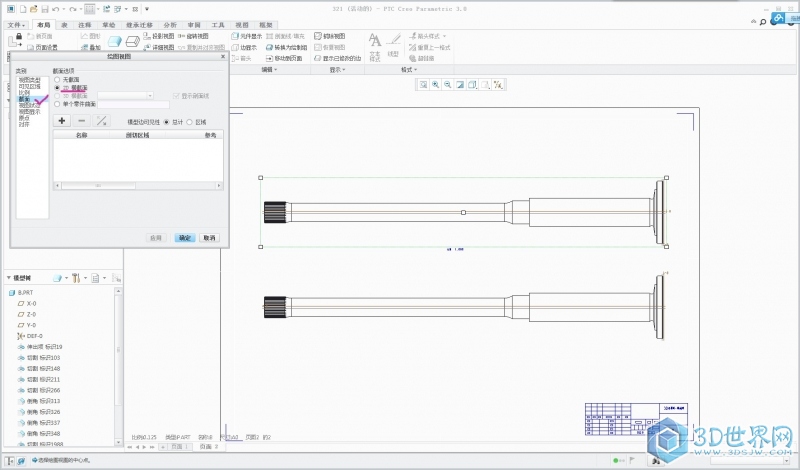Screen dimensions: 800x470
Task: Collapse the 模型树 panel header
Action: (x=9, y=277)
